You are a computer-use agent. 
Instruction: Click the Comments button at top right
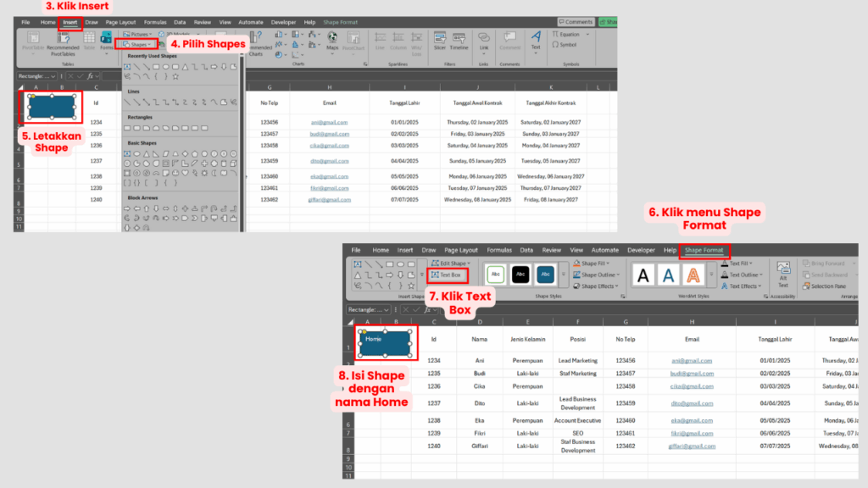576,22
